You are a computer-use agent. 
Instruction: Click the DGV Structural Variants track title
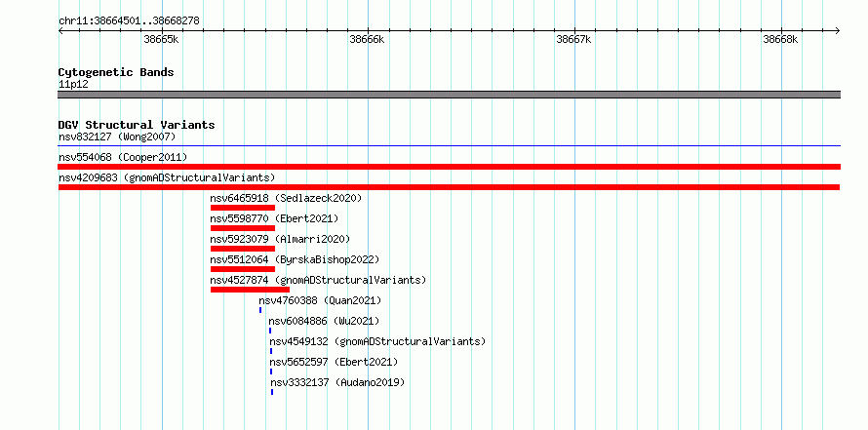tap(137, 125)
